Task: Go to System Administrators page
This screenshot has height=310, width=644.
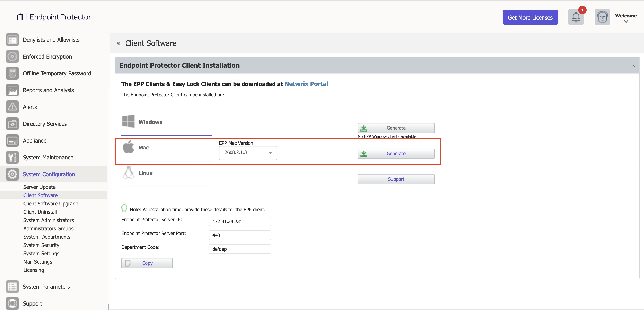Action: tap(49, 220)
